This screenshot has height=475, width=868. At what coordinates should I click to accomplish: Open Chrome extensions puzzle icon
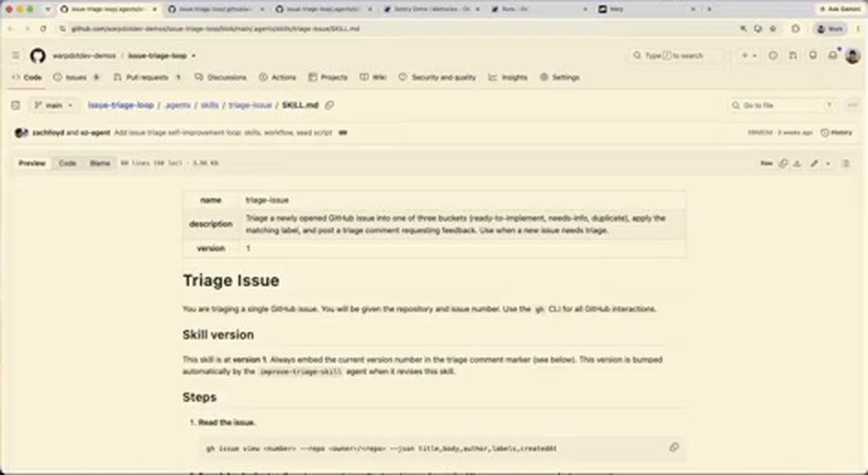(x=796, y=28)
